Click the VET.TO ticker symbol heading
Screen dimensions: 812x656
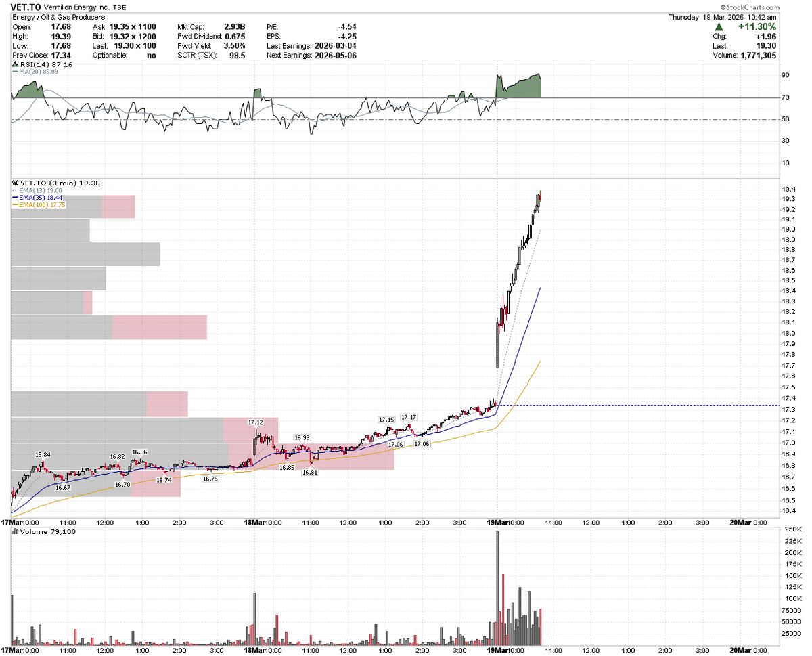(26, 6)
